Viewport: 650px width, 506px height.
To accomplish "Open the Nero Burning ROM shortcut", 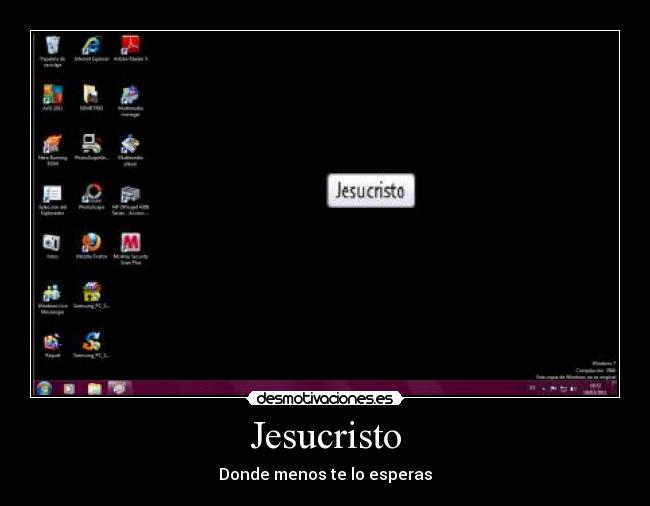I will click(53, 150).
